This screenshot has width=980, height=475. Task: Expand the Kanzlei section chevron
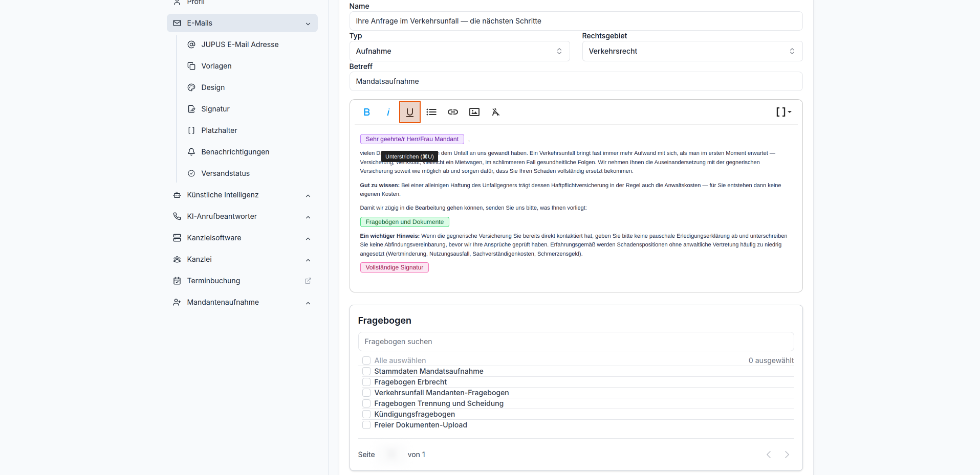(x=308, y=260)
